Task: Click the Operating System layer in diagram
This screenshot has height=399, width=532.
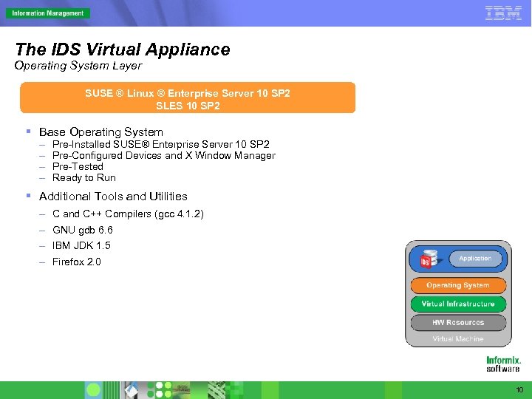Action: 458,285
